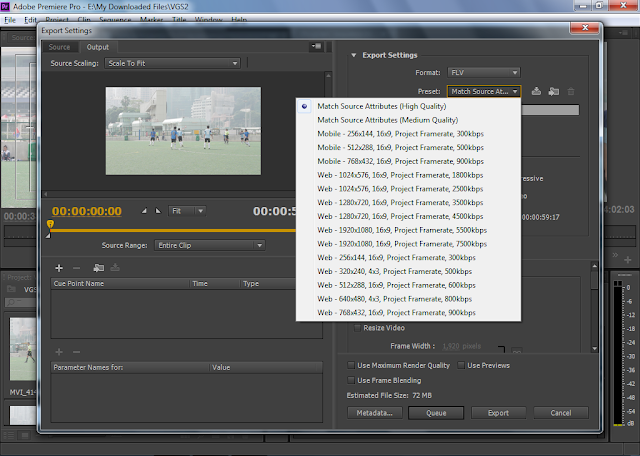Open the Format dropdown showing FLV
The width and height of the screenshot is (640, 456).
click(x=484, y=73)
